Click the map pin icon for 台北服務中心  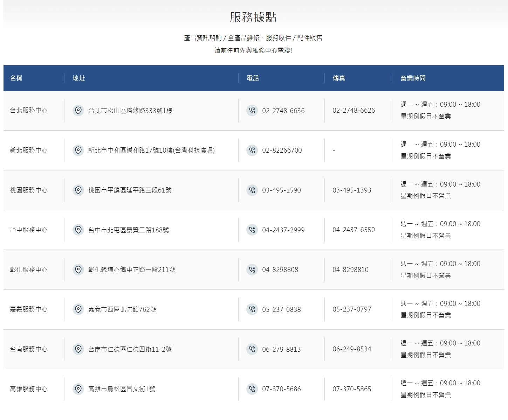pyautogui.click(x=78, y=111)
